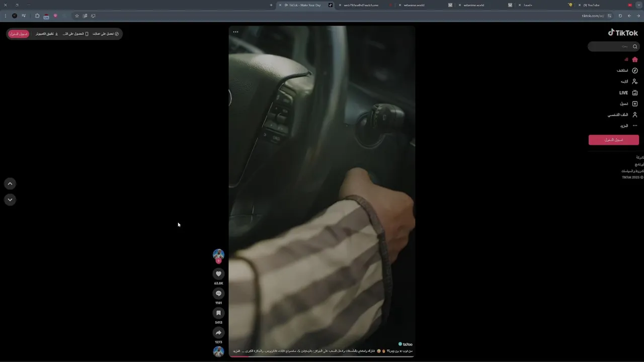Open the Upload plus item
This screenshot has width=644, height=362.
[x=629, y=104]
